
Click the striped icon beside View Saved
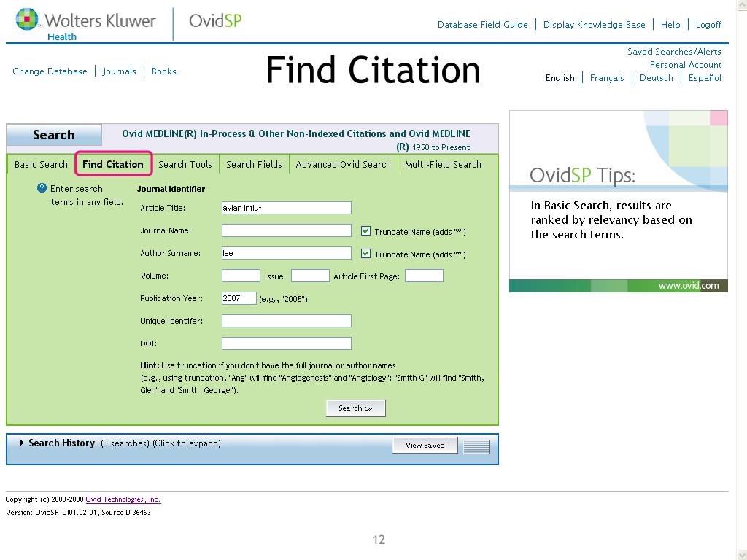pyautogui.click(x=476, y=447)
